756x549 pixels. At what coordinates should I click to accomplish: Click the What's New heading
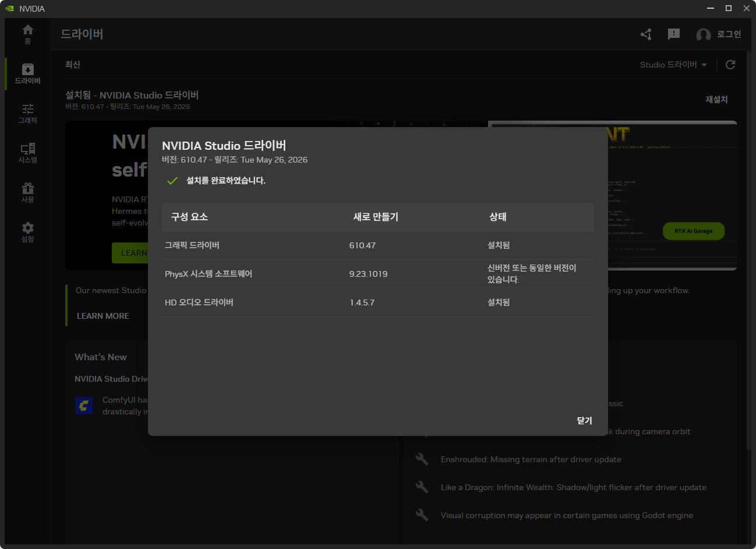point(101,357)
